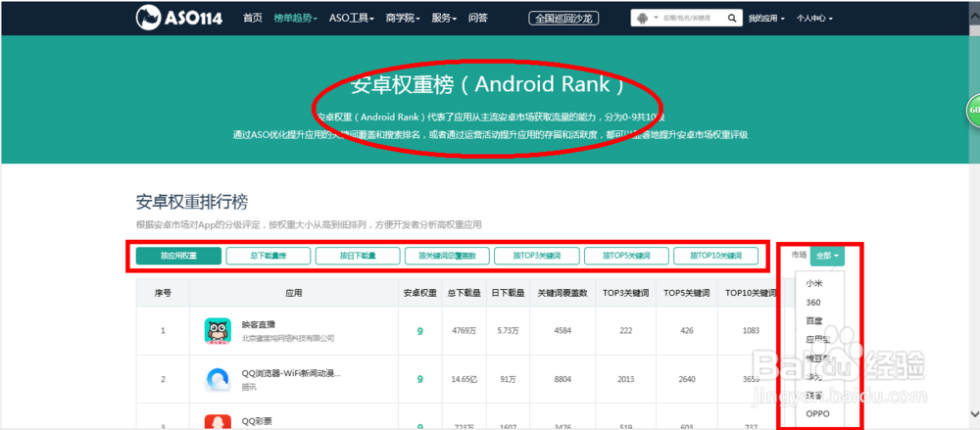Expand the 商学院 menu
The height and width of the screenshot is (430, 980).
[x=403, y=19]
